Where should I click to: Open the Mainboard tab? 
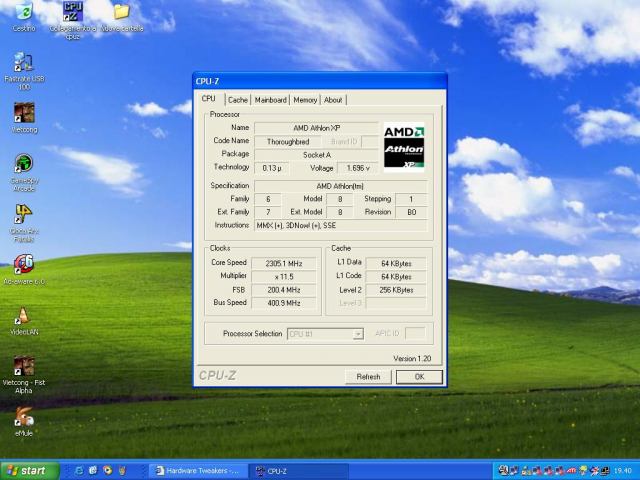271,100
